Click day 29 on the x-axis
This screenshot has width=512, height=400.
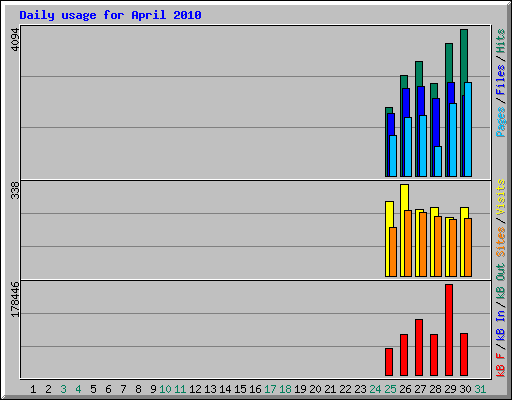[450, 389]
